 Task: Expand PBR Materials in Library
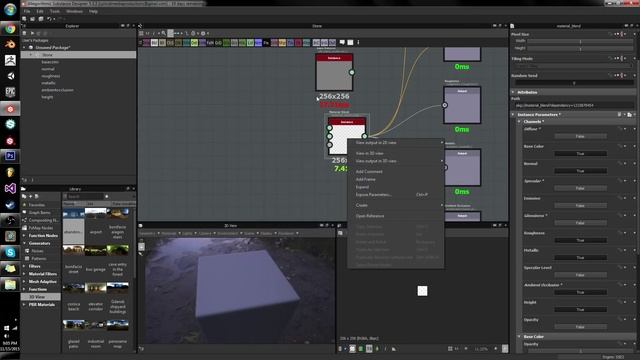(24, 305)
